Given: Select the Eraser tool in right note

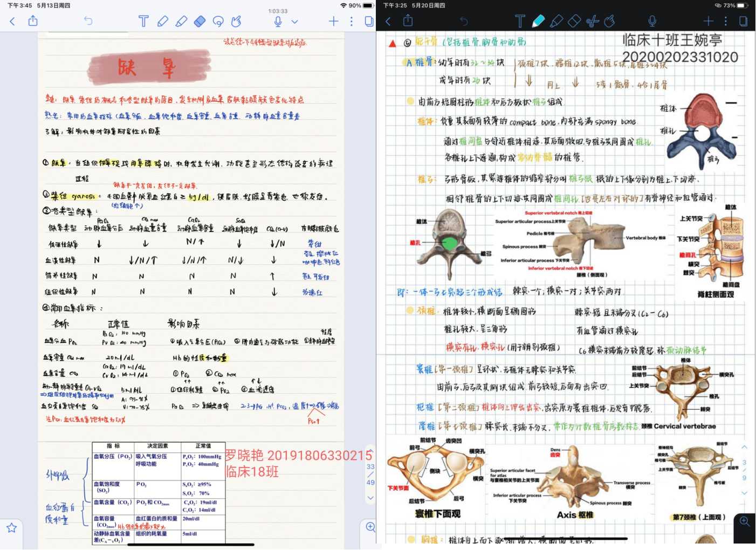Looking at the screenshot, I should pos(574,21).
